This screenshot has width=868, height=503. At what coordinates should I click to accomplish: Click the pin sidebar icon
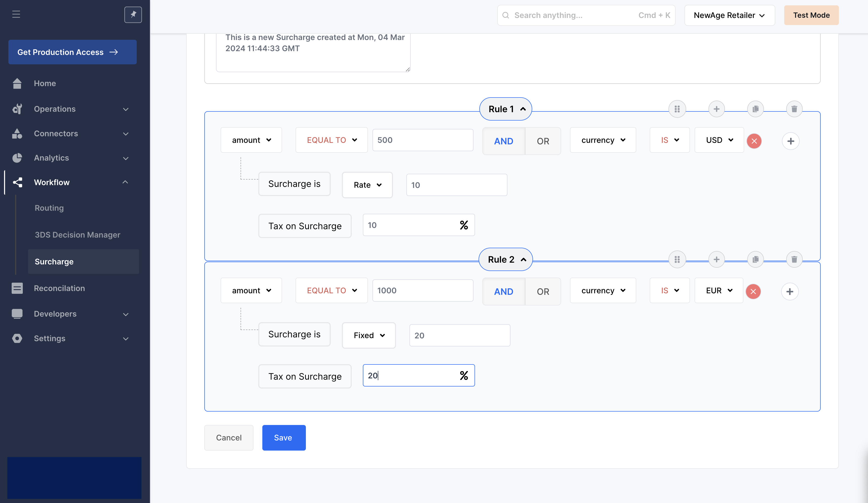[x=133, y=14]
